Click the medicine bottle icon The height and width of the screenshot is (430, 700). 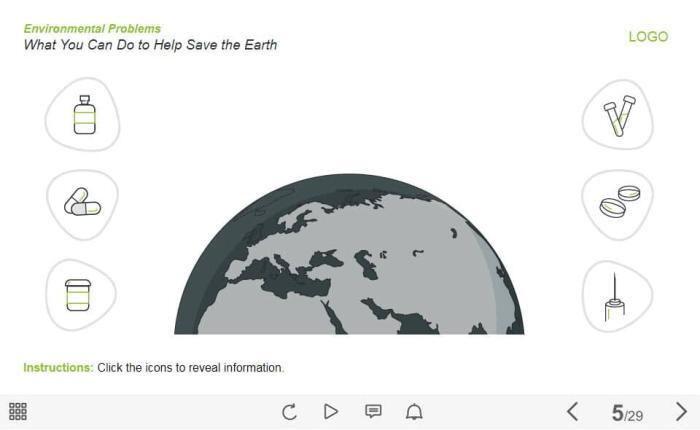coord(84,115)
